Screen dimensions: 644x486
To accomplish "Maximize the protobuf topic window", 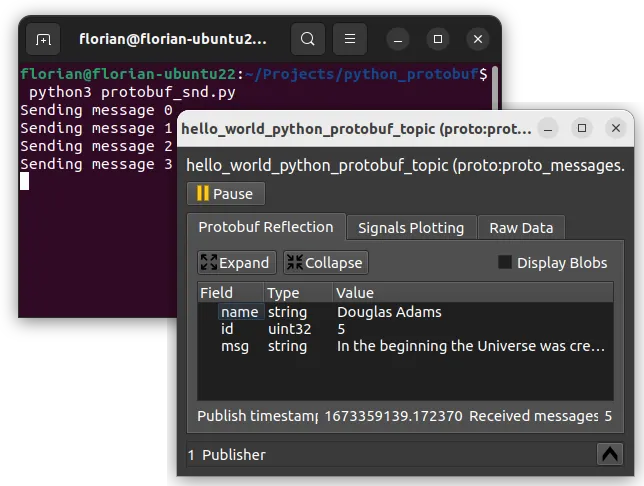I will (x=583, y=128).
